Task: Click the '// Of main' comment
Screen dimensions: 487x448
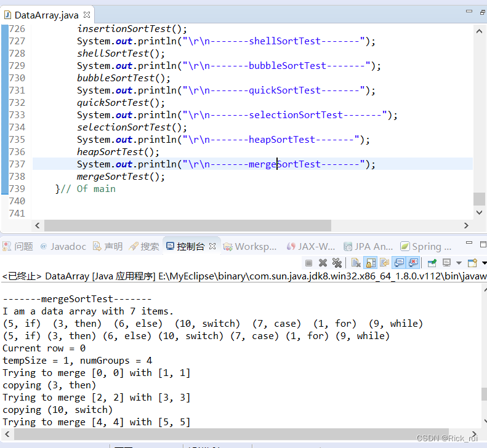Action: (88, 189)
